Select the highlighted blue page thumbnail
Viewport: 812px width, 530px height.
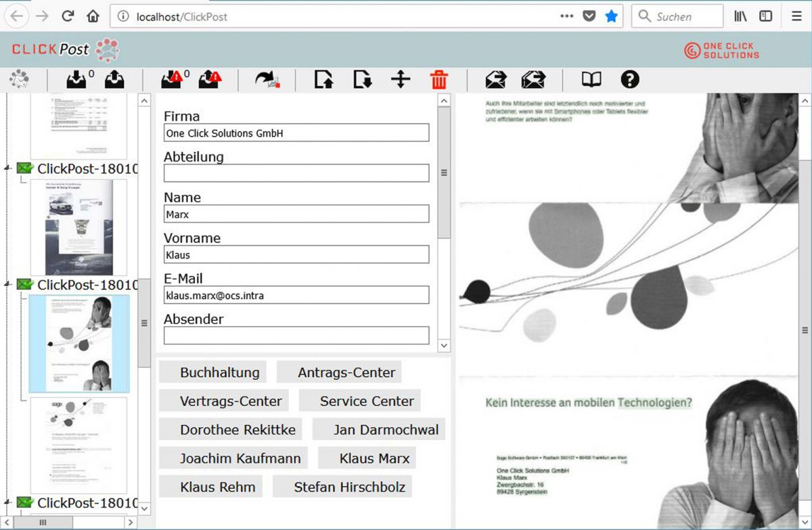[78, 343]
